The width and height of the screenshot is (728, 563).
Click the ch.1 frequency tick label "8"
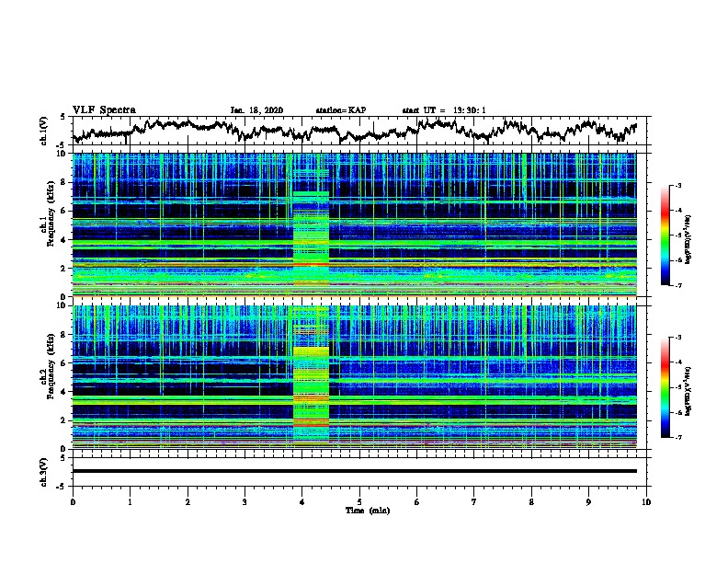pos(63,182)
